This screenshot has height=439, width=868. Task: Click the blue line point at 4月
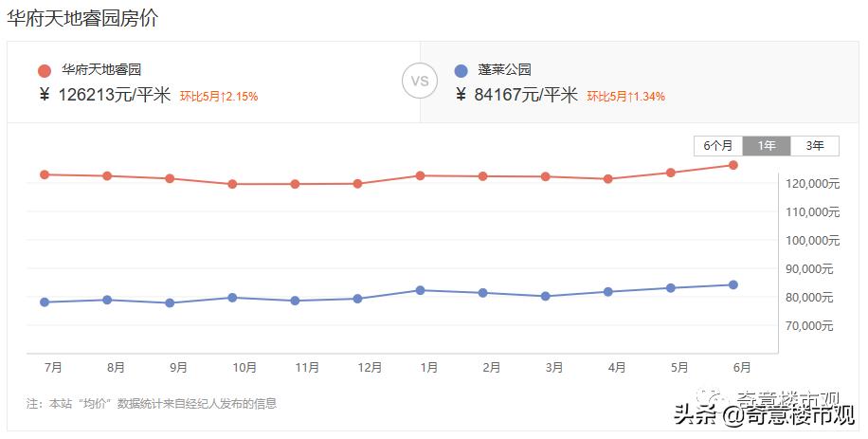[x=607, y=292]
